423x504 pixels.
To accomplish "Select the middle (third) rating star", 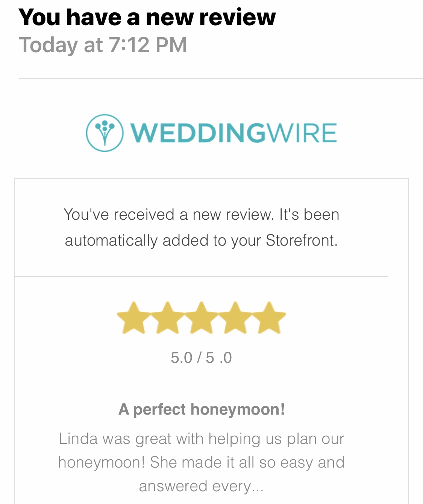I will (x=201, y=318).
